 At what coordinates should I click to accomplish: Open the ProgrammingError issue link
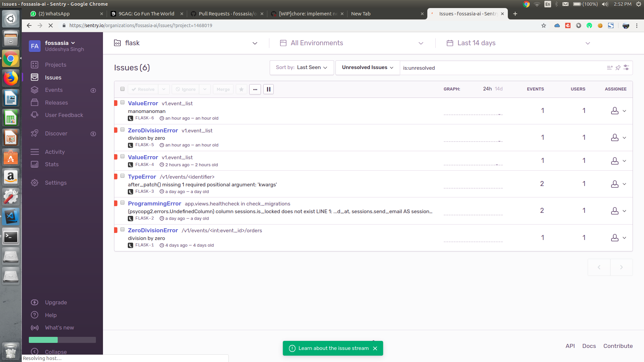[154, 203]
